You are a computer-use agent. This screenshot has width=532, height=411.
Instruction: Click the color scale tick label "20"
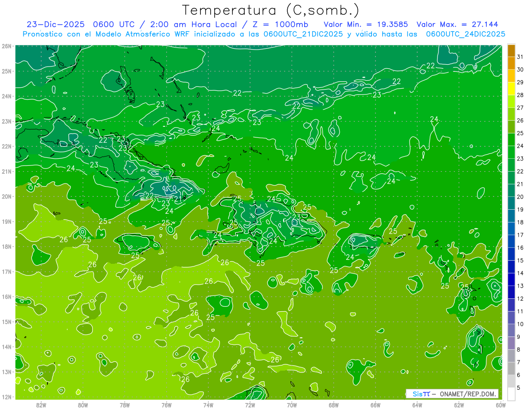click(520, 197)
